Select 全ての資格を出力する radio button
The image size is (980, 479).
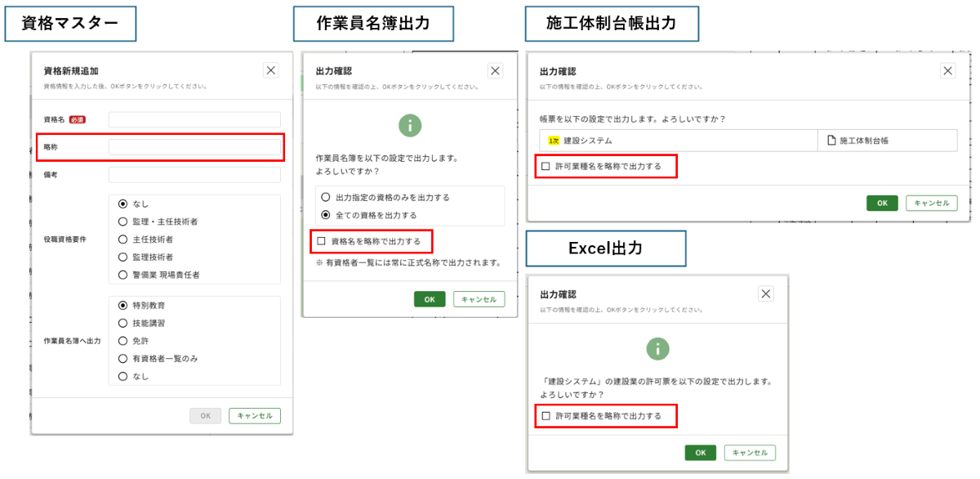(x=326, y=215)
